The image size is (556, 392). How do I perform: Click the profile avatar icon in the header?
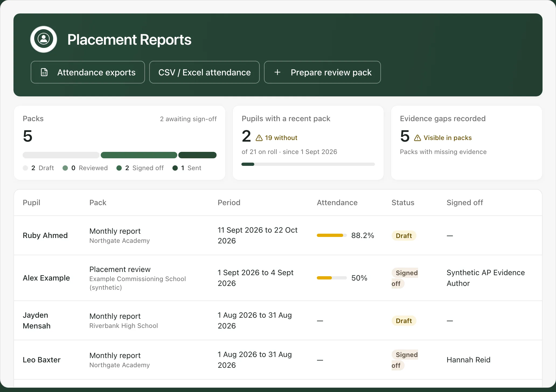[44, 39]
